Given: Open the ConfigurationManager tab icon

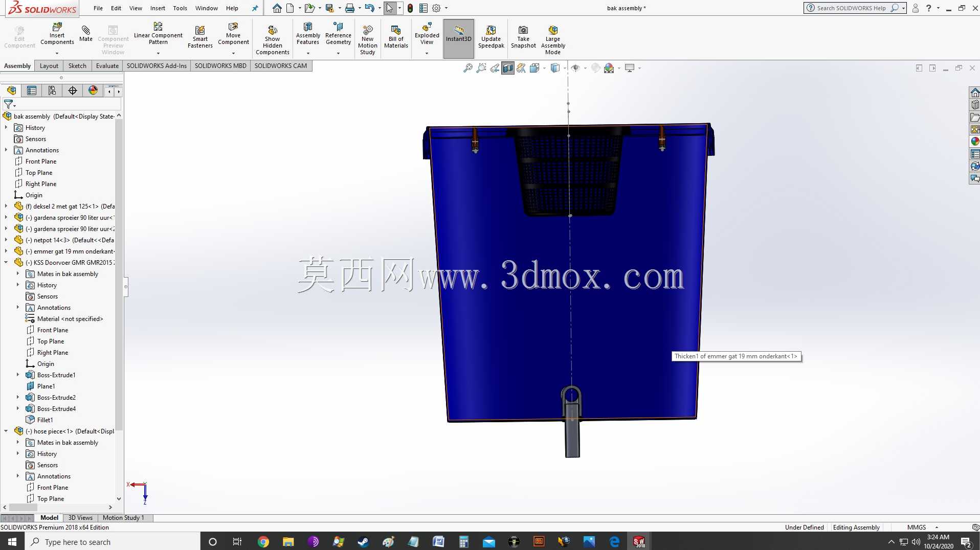Looking at the screenshot, I should coord(52,91).
